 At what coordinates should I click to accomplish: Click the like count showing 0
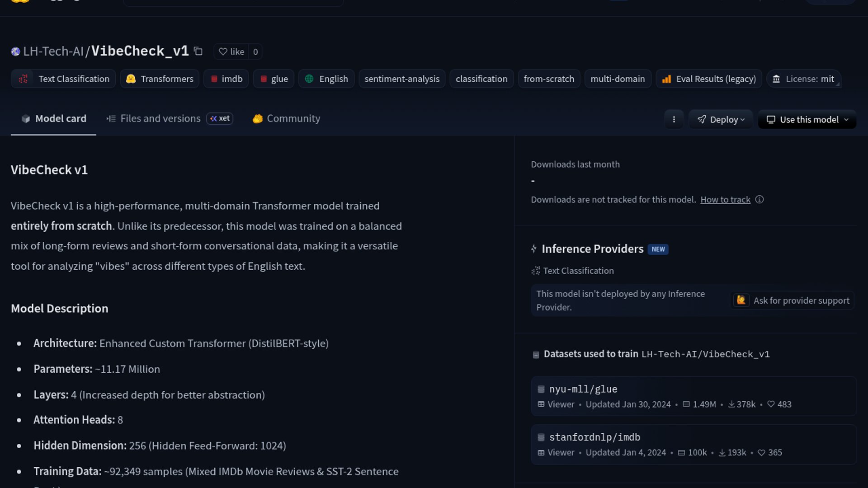(255, 52)
